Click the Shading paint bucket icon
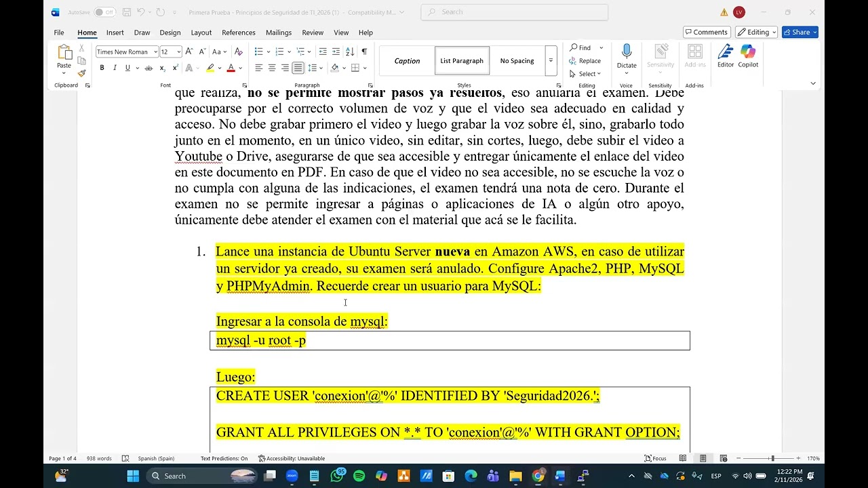The width and height of the screenshot is (868, 488). 334,68
